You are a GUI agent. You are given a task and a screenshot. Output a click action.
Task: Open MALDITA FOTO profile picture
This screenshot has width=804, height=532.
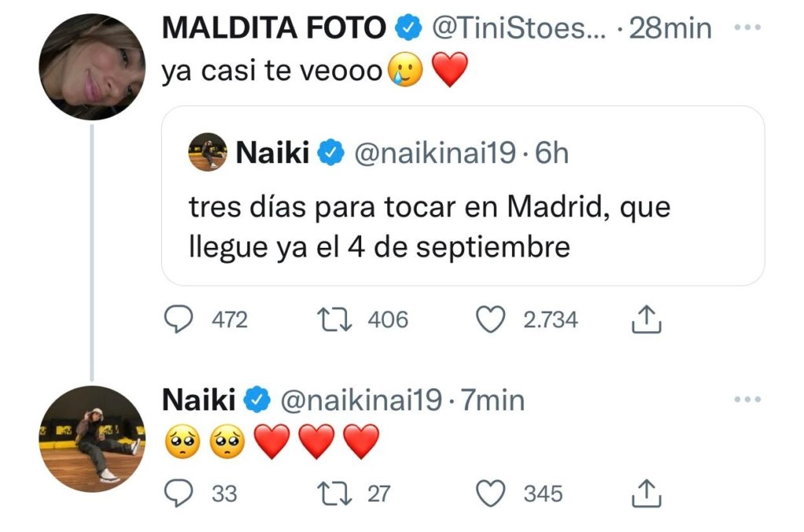tap(93, 66)
